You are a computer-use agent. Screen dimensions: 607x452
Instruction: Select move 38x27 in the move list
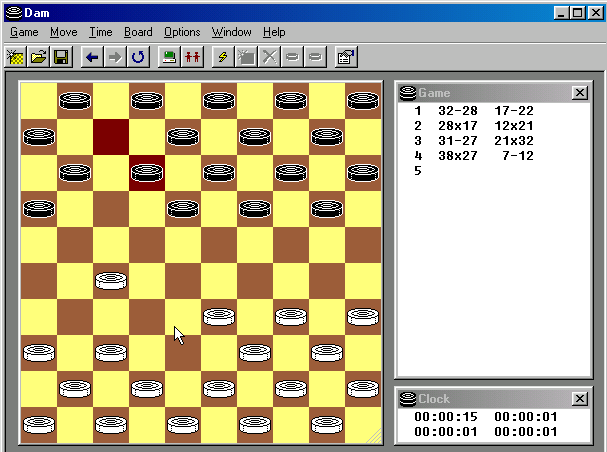coord(458,156)
